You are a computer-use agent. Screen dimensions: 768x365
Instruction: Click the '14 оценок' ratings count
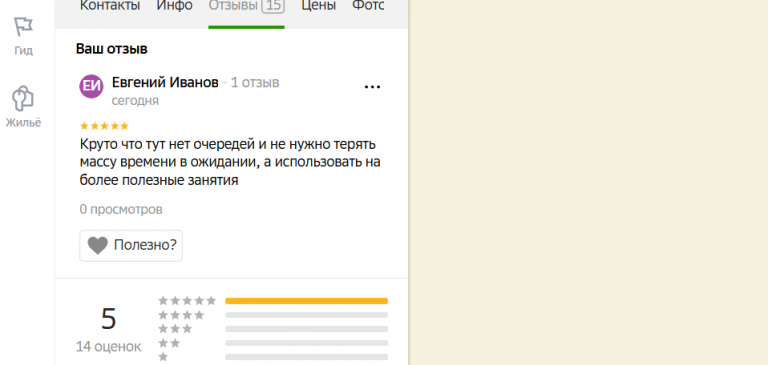108,347
